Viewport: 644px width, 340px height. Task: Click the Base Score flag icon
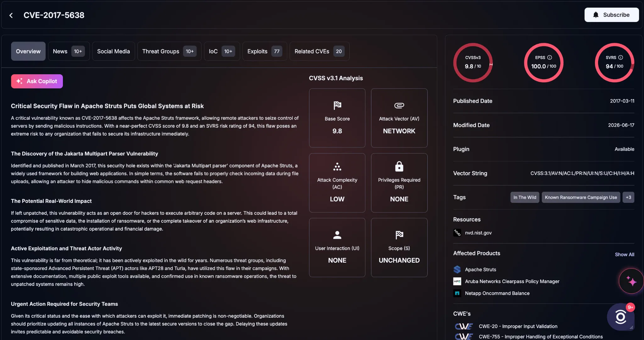coord(337,105)
